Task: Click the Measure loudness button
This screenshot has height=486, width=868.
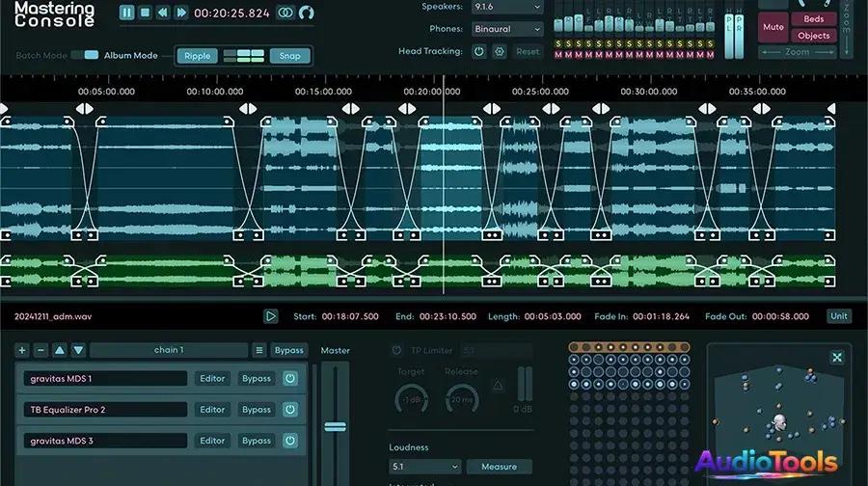Action: (499, 467)
